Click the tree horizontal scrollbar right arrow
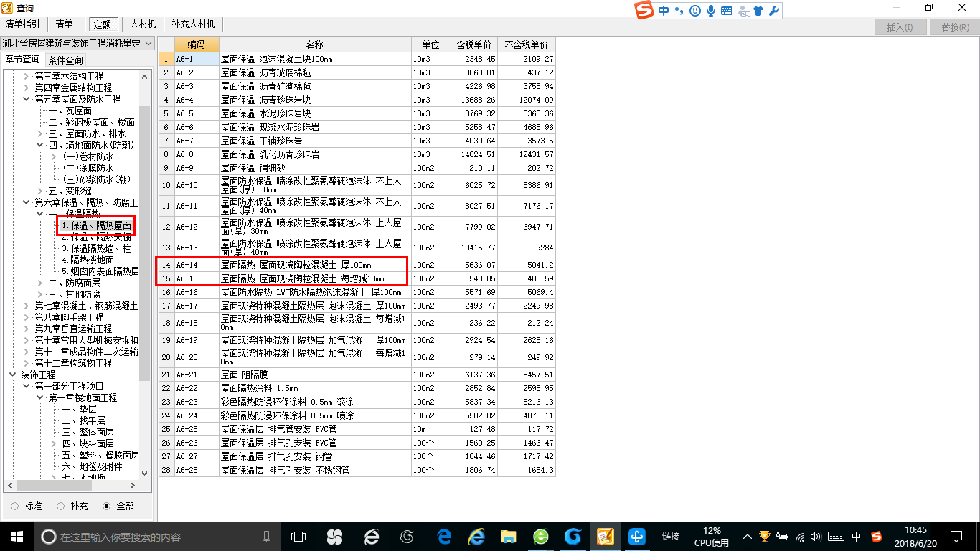 click(133, 486)
